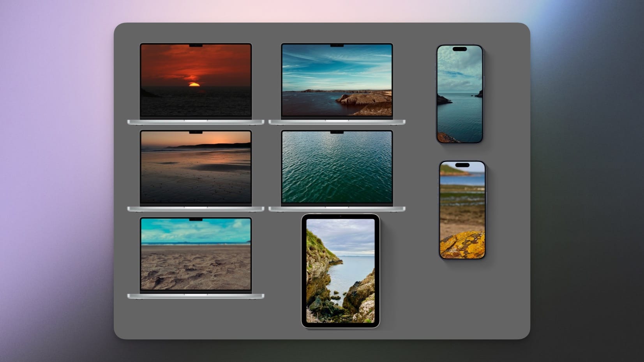Click the notch on the sunset MacBook
The height and width of the screenshot is (362, 644).
pos(196,46)
